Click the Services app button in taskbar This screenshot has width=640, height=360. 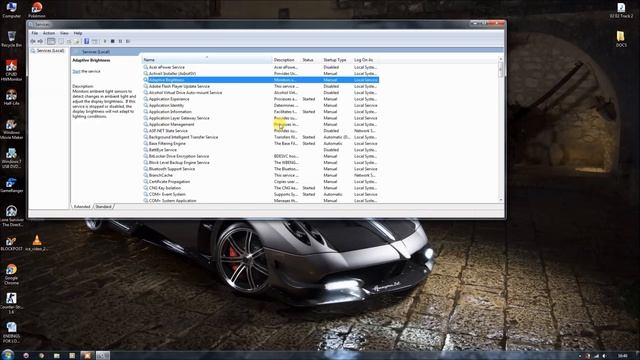pos(102,356)
